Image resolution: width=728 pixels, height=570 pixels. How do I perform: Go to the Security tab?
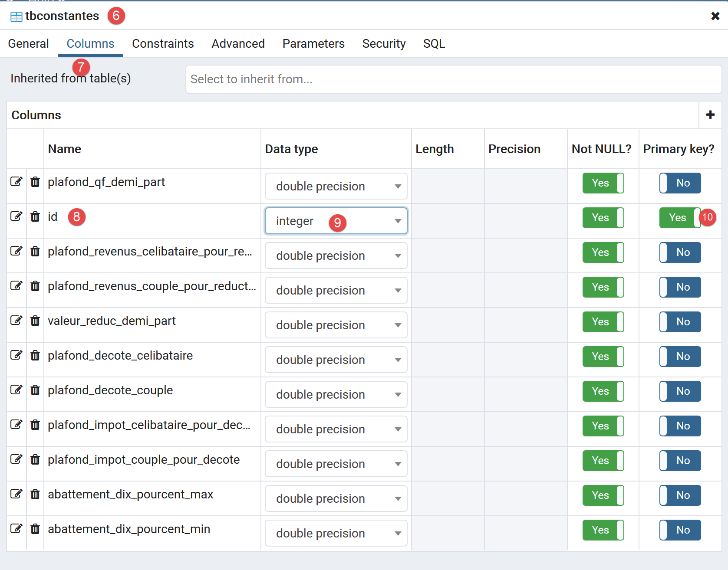click(x=384, y=44)
